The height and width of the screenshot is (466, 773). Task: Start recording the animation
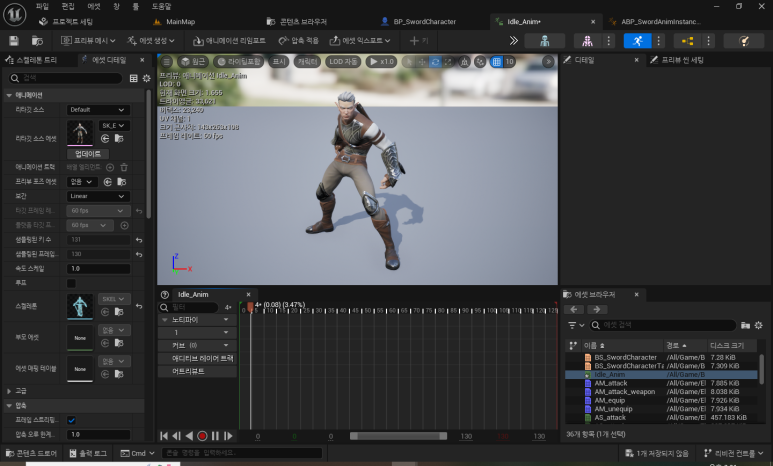[202, 436]
